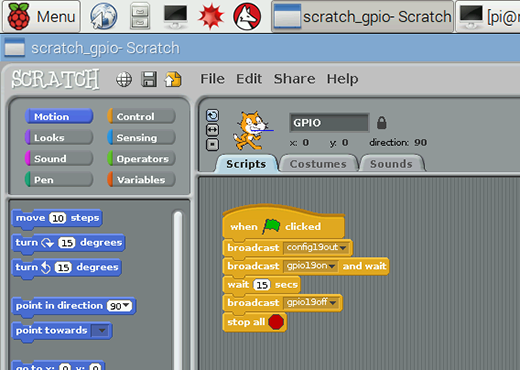Click the Scratch logo

click(x=55, y=79)
